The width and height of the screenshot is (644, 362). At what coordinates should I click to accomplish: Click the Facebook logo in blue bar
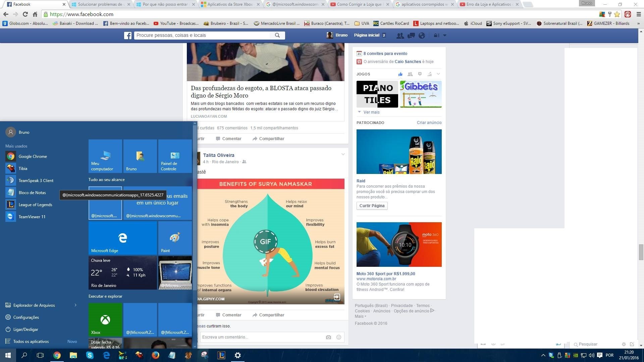tap(128, 35)
